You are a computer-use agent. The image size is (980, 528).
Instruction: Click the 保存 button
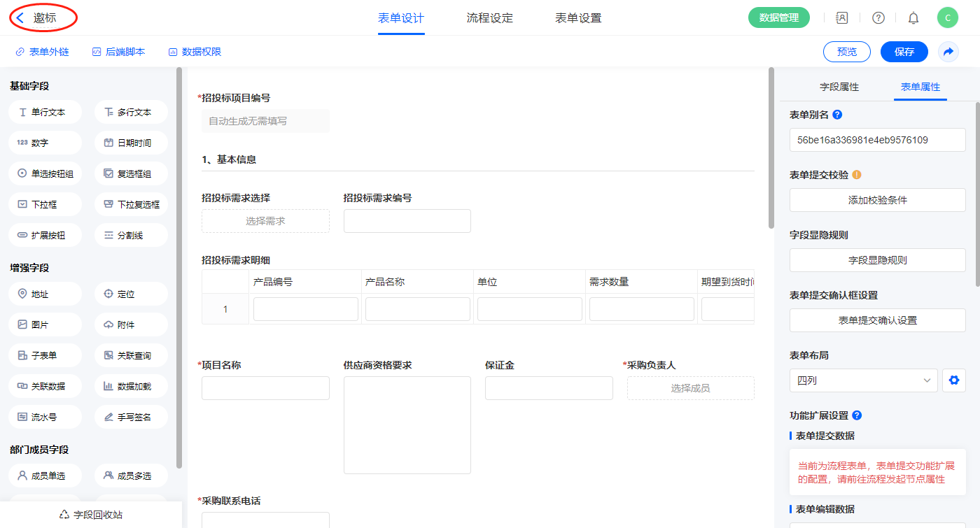coord(904,52)
